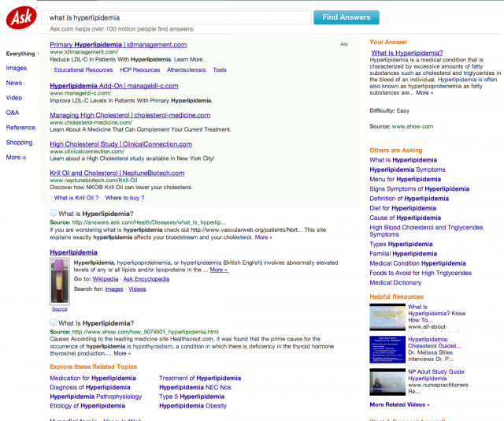This screenshot has width=504, height=421.
Task: Expand the More options in the left sidebar
Action: pos(16,158)
